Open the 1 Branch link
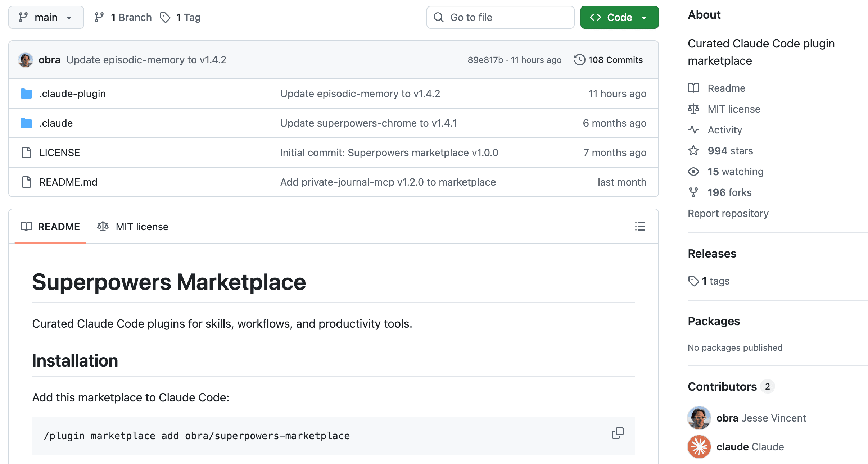This screenshot has width=868, height=464. 123,17
